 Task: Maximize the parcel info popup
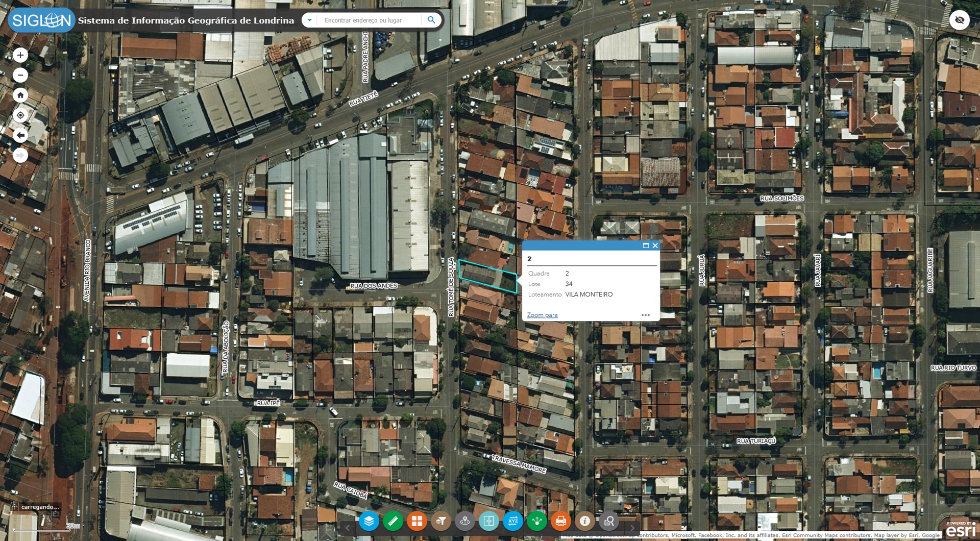pos(646,245)
